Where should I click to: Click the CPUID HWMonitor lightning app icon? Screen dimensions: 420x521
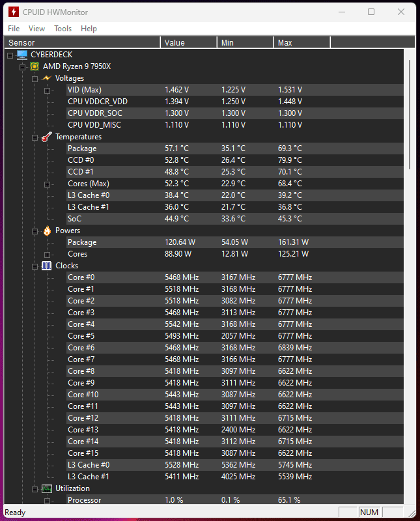click(13, 12)
